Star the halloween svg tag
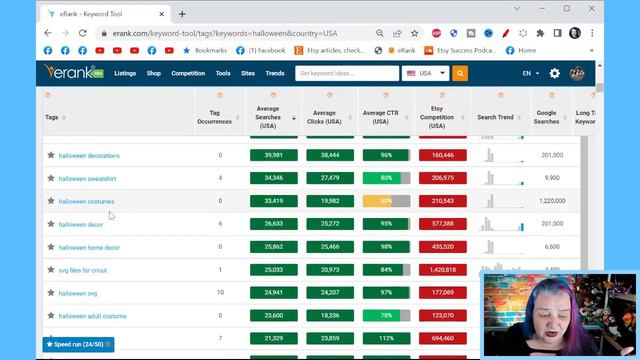Screen dimensions: 640x360 (51, 293)
